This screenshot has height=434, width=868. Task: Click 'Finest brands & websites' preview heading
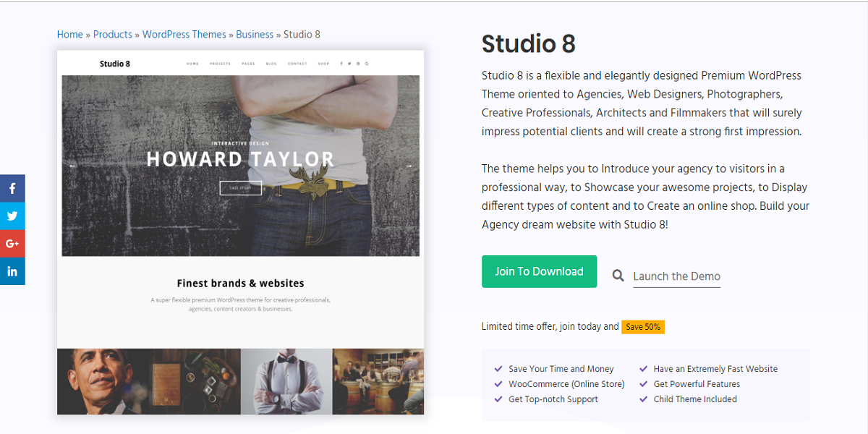(x=241, y=284)
